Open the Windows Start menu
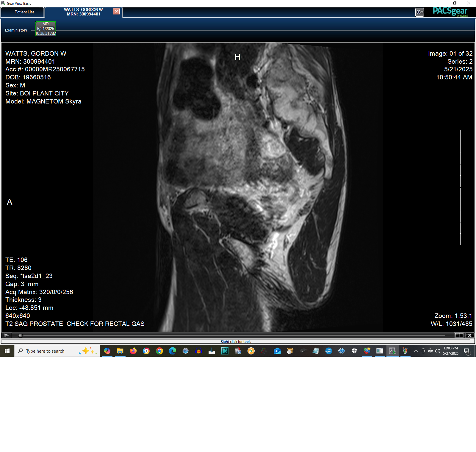The width and height of the screenshot is (476, 452). (7, 351)
